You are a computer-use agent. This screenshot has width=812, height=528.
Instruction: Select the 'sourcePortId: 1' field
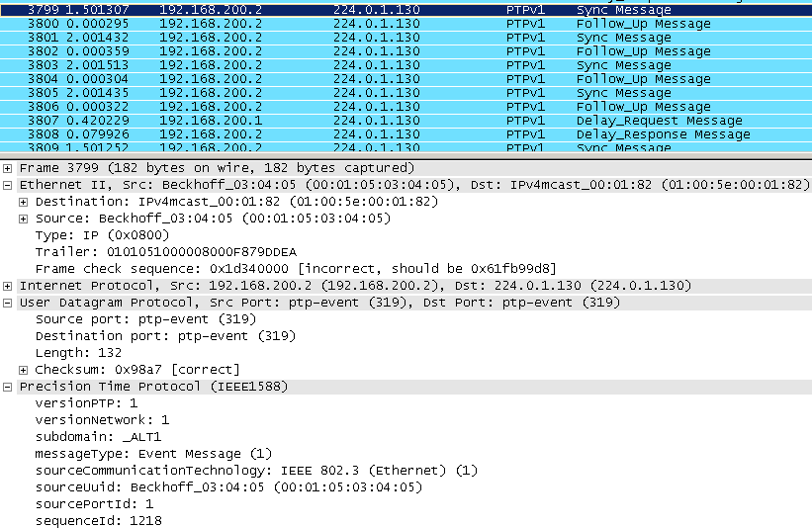[94, 504]
